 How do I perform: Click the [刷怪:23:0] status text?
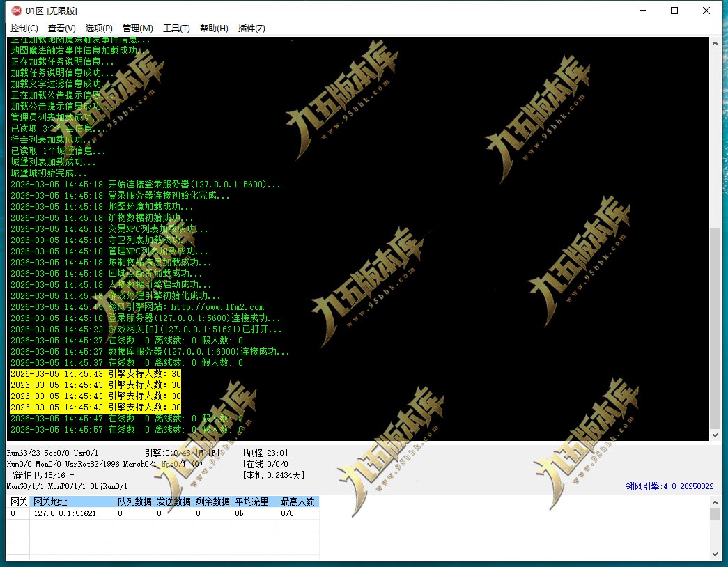pos(265,453)
